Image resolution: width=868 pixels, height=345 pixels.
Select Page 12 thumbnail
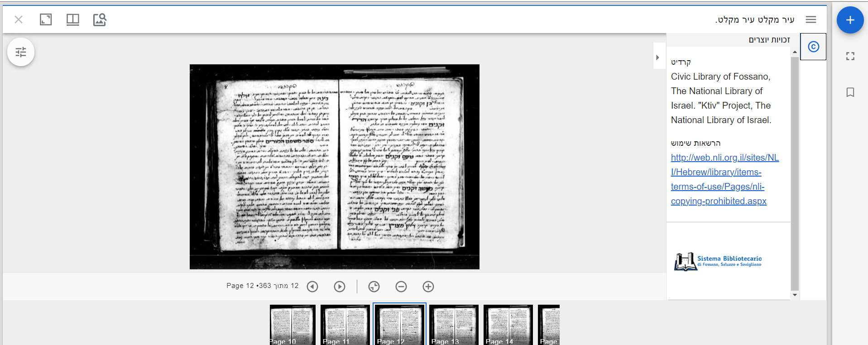click(x=399, y=325)
